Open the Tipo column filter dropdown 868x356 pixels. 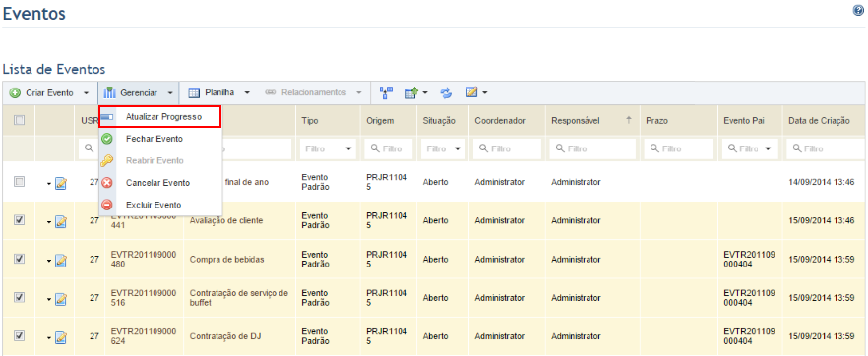[349, 149]
